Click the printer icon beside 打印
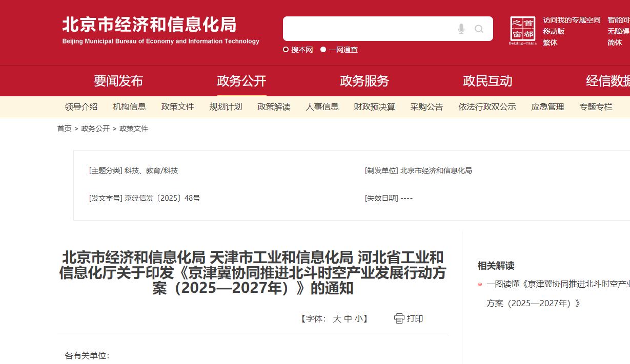 399,318
